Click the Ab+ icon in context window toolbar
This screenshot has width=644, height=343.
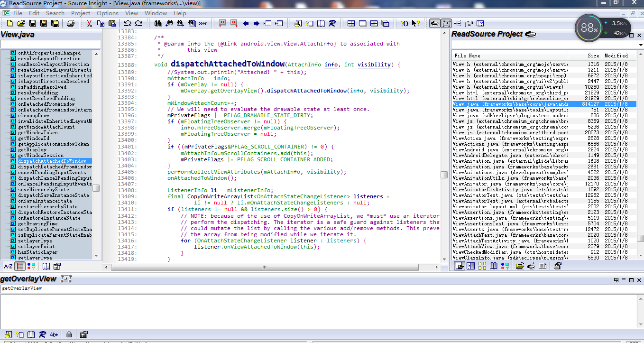pyautogui.click(x=54, y=334)
